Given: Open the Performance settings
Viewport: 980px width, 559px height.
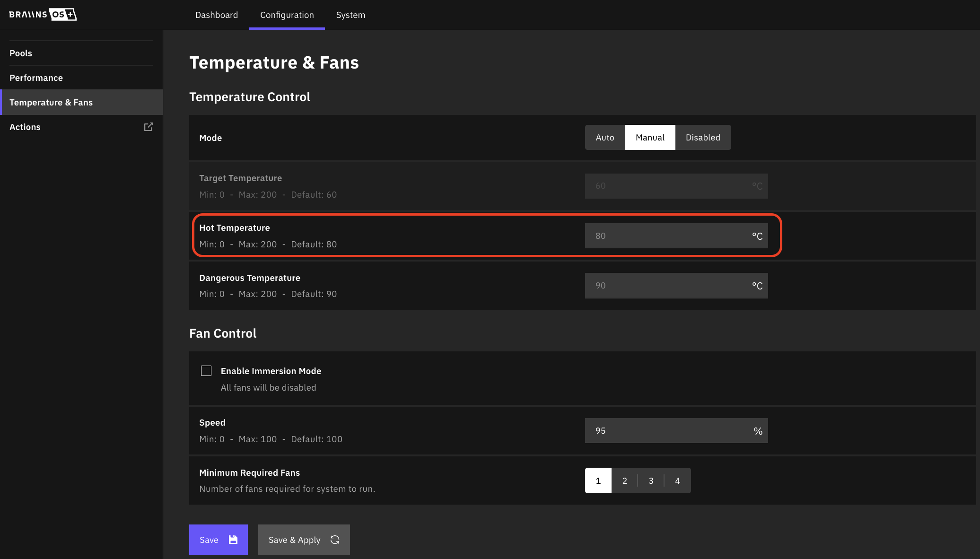Looking at the screenshot, I should (35, 77).
